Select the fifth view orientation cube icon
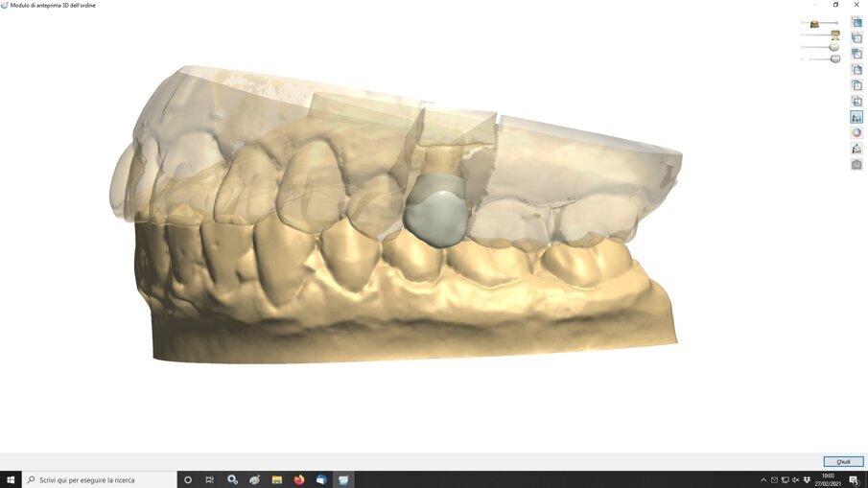The image size is (868, 488). click(856, 85)
